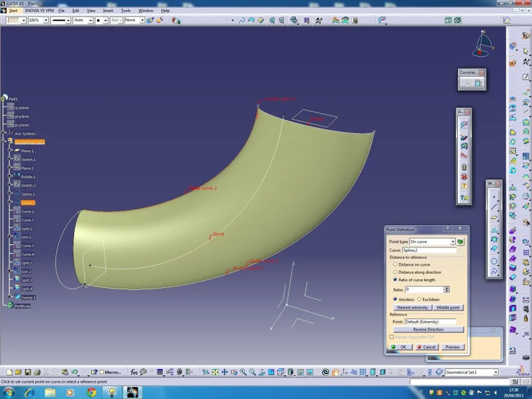Screen dimensions: 532x399
Task: Click the Ratio spinner arrows
Action: (x=447, y=289)
